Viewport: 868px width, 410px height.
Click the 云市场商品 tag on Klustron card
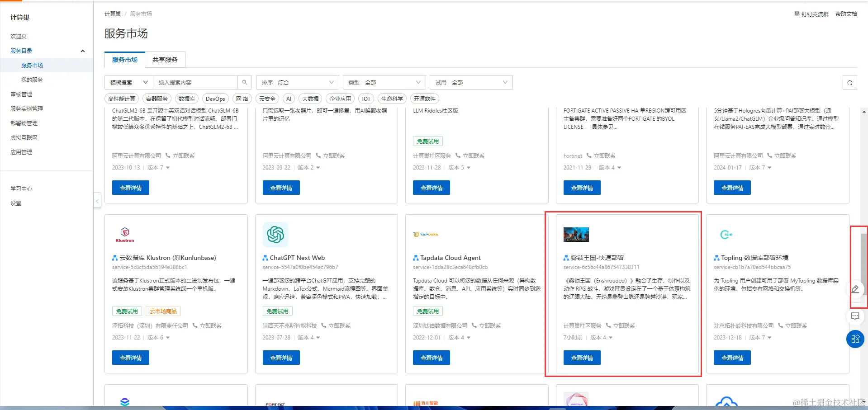click(x=163, y=311)
